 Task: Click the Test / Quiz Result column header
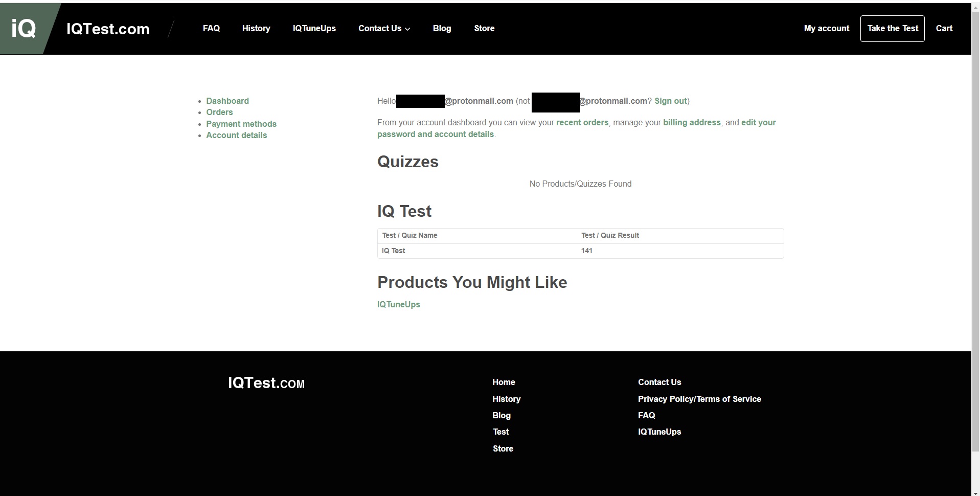pyautogui.click(x=610, y=235)
